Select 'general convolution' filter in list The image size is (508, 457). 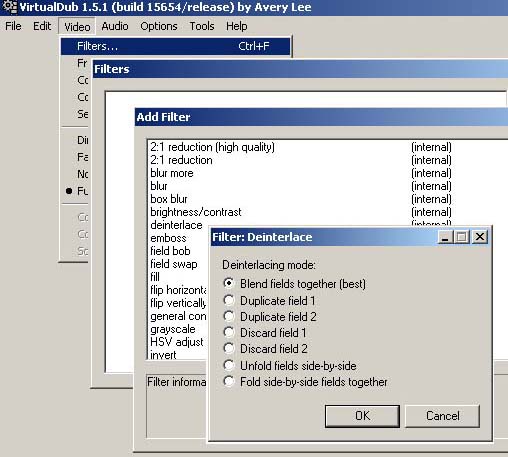[178, 316]
